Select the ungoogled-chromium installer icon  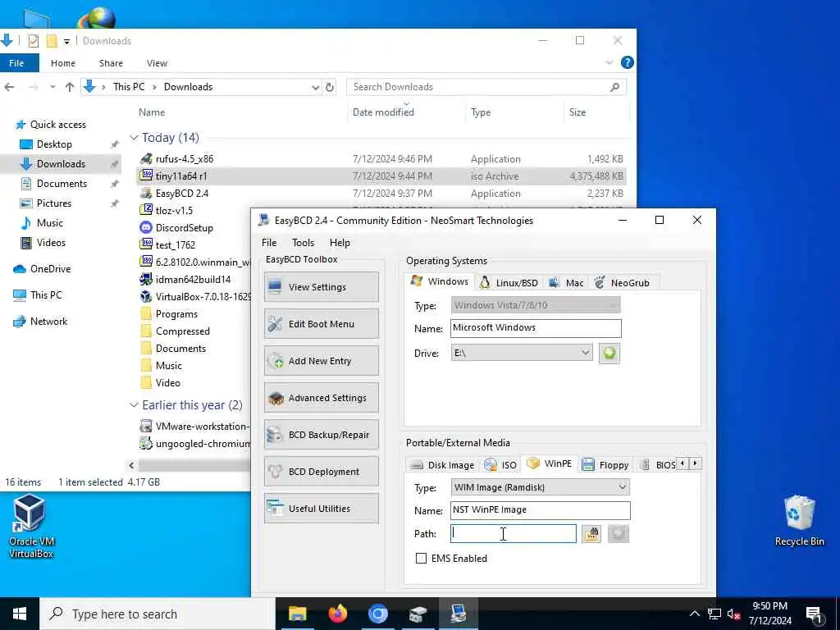point(146,444)
